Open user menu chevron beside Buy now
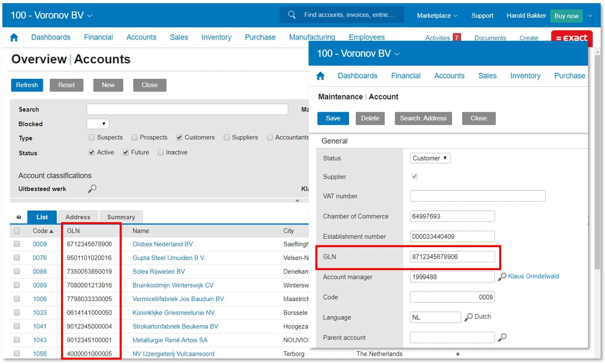The image size is (605, 364). click(x=590, y=16)
